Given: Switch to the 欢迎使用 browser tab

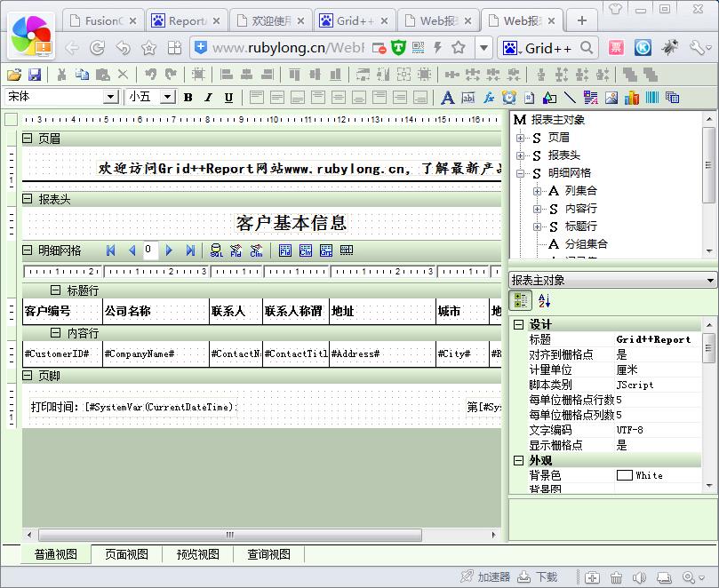Looking at the screenshot, I should 270,20.
